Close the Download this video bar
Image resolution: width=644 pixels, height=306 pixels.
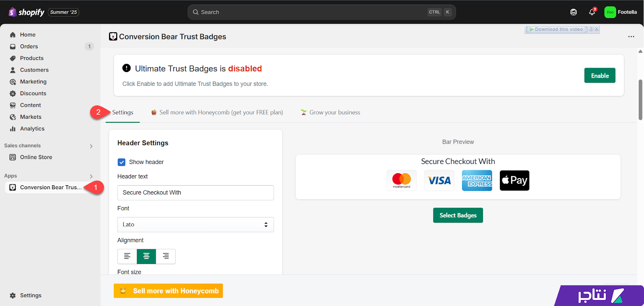click(x=597, y=29)
